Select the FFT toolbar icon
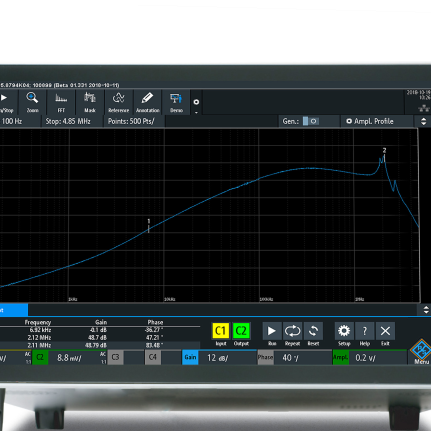Image resolution: width=431 pixels, height=431 pixels. point(61,102)
